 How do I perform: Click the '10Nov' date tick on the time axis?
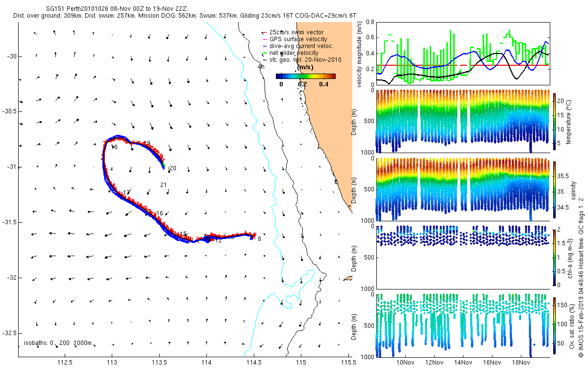[x=405, y=363]
